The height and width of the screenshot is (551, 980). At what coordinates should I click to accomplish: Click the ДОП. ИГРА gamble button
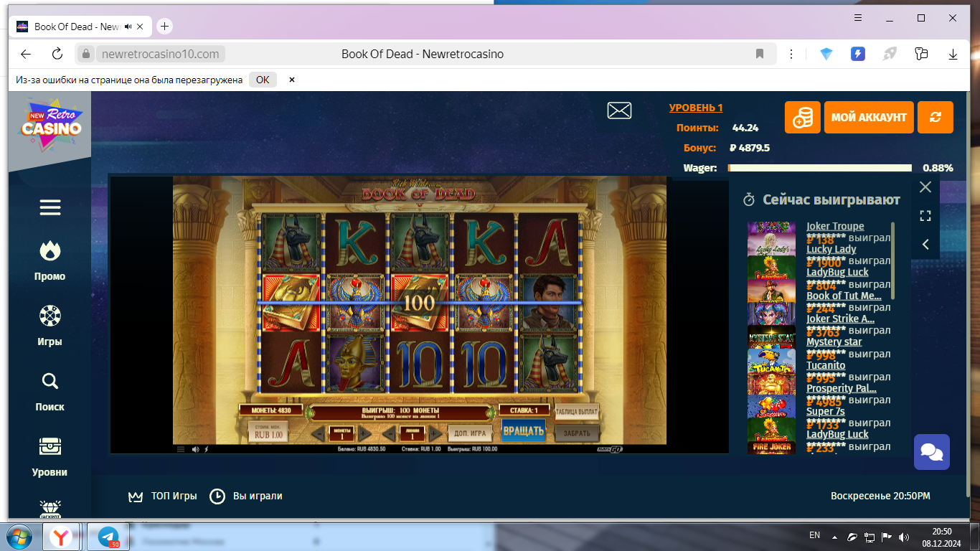[x=470, y=433]
